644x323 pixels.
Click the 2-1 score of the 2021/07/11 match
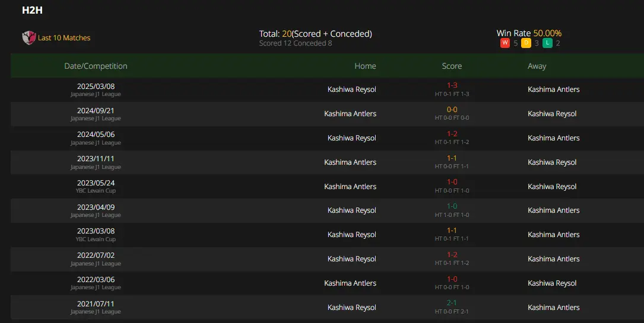click(x=452, y=302)
